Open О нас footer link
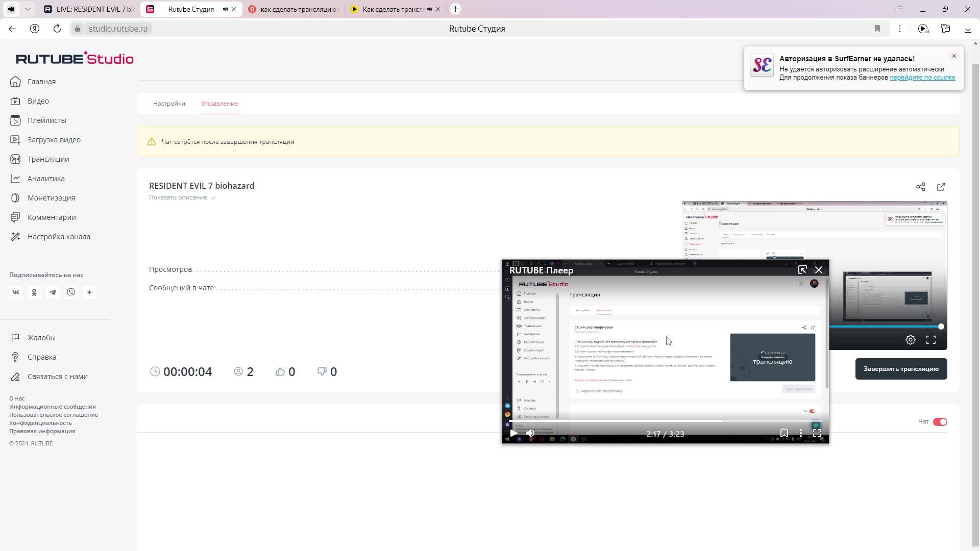The image size is (980, 551). [x=17, y=398]
